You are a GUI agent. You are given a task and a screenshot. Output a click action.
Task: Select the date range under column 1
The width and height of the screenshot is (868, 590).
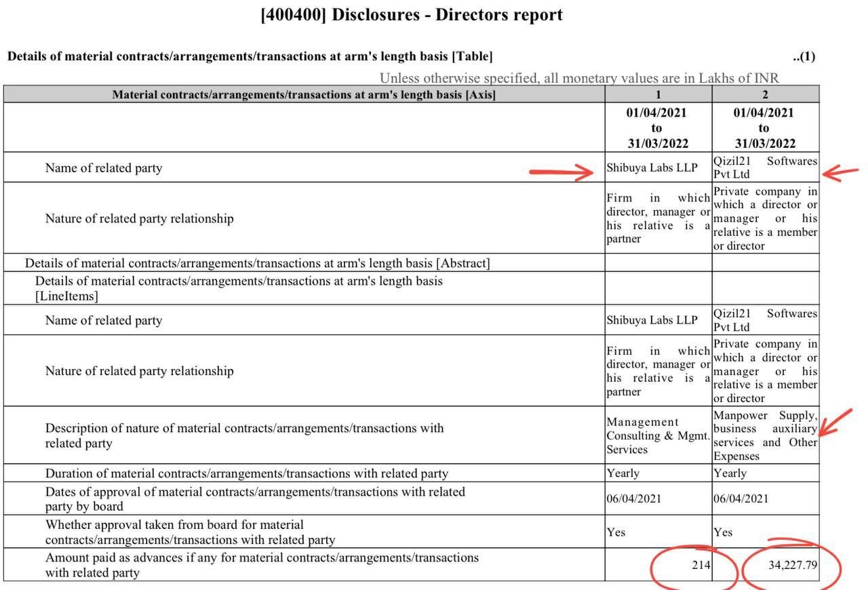pos(656,127)
